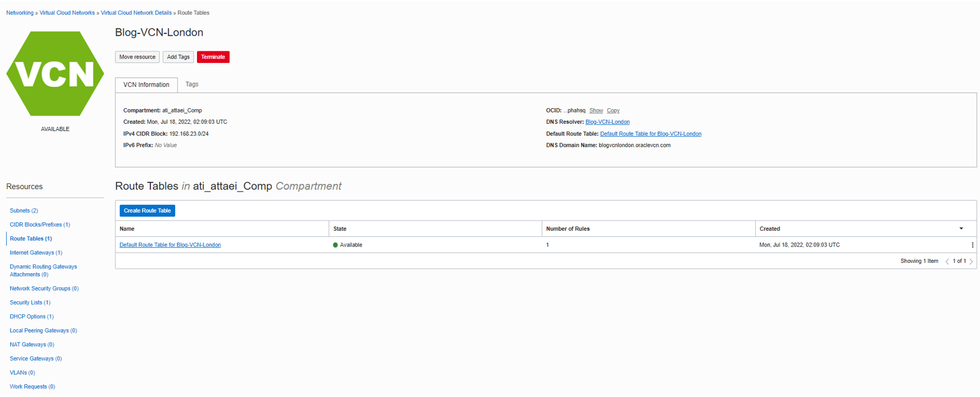
Task: Switch to the VCN Information tab
Action: point(146,85)
